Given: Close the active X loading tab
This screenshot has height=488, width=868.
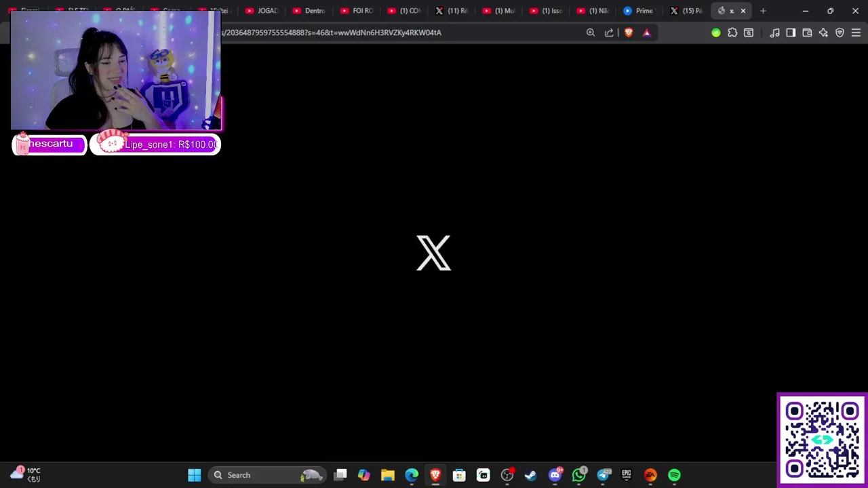Looking at the screenshot, I should (x=743, y=11).
